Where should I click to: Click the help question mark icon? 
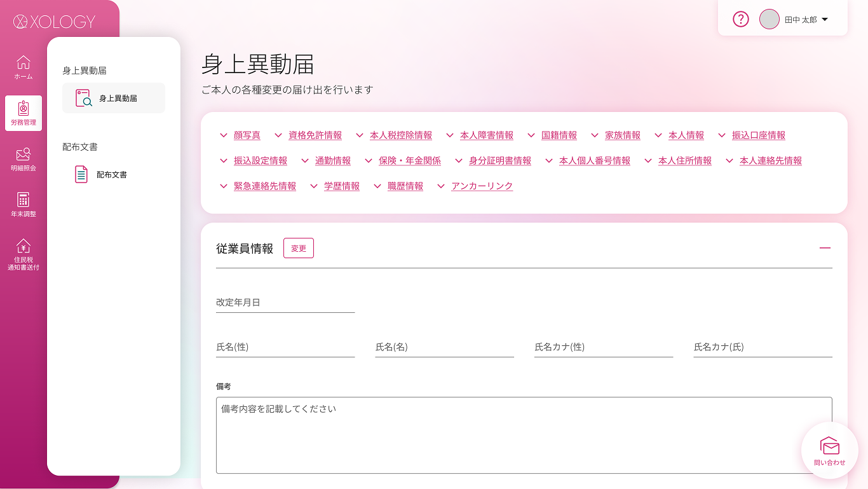point(741,19)
